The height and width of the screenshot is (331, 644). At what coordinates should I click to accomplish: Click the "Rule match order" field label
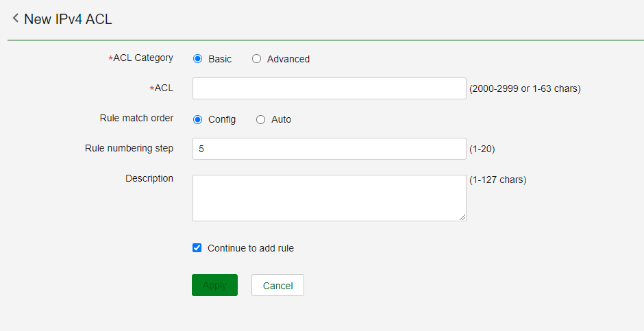[136, 118]
